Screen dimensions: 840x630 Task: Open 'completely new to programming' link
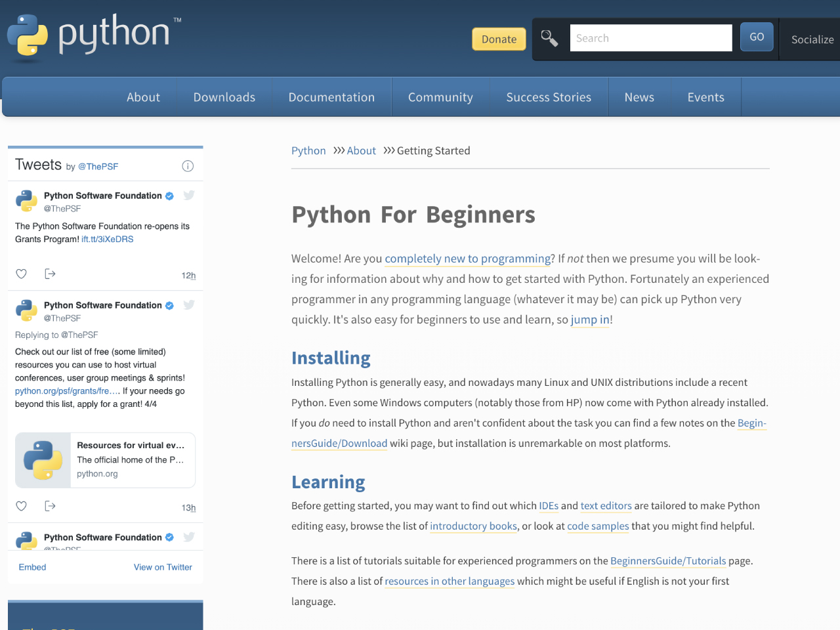click(x=467, y=259)
